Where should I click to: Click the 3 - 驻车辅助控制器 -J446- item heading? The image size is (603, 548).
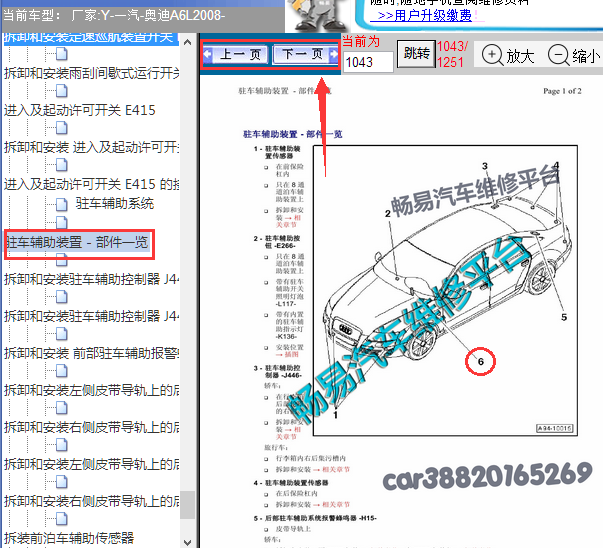pos(278,371)
